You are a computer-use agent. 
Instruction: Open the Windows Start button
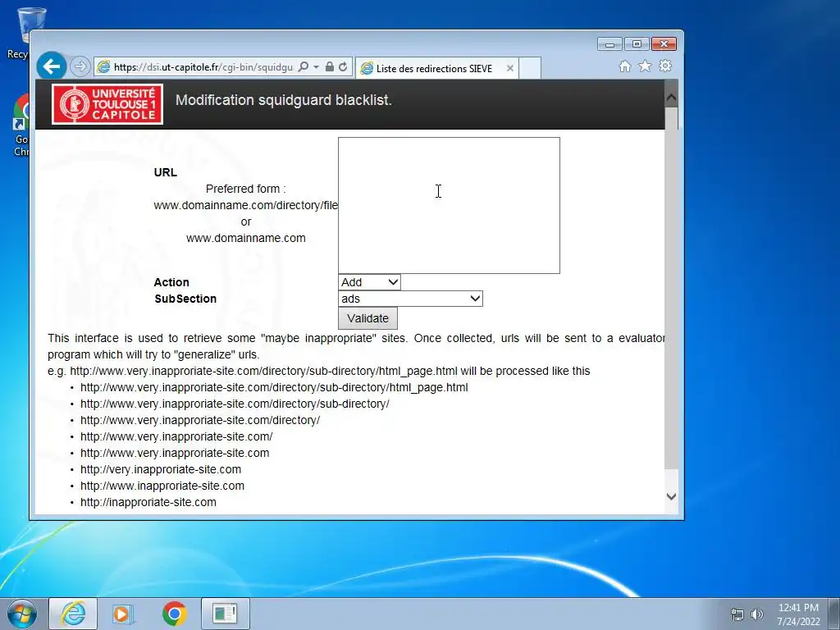(22, 614)
